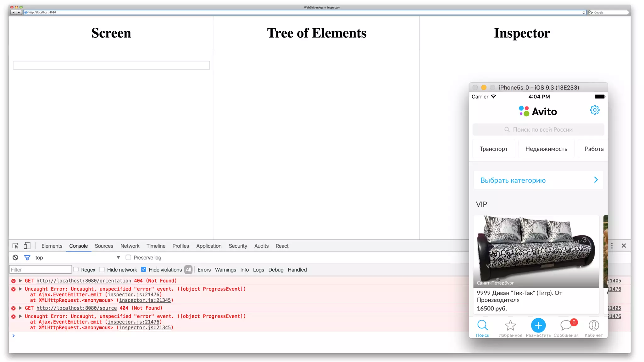Select the Недвижимость category button
Viewport: 644px width, 362px height.
546,149
